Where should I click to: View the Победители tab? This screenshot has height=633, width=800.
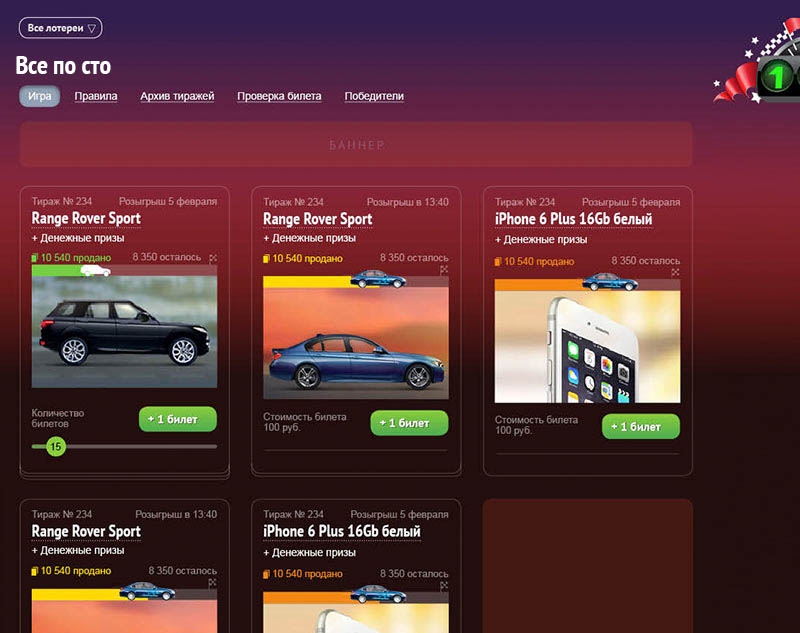(x=374, y=96)
